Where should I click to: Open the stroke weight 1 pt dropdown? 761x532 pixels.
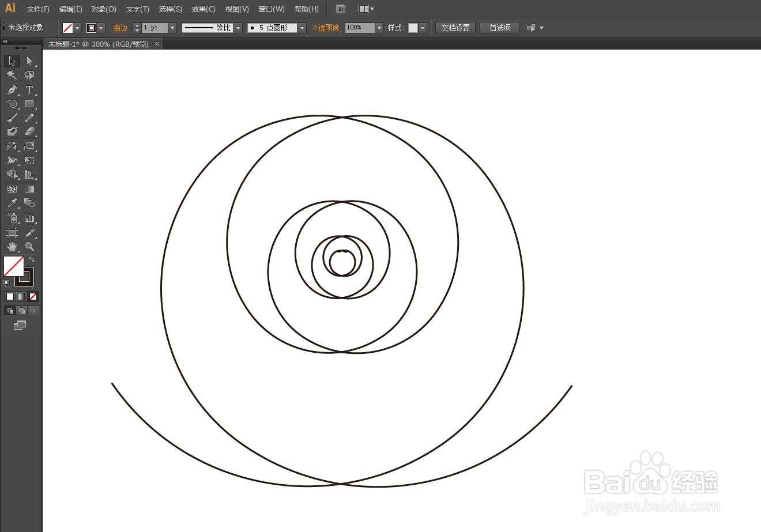coord(172,28)
